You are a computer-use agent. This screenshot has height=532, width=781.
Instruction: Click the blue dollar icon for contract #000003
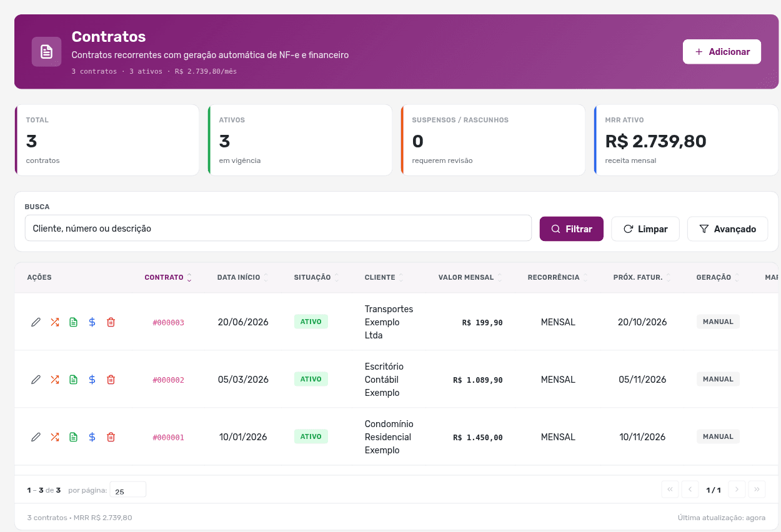point(92,322)
